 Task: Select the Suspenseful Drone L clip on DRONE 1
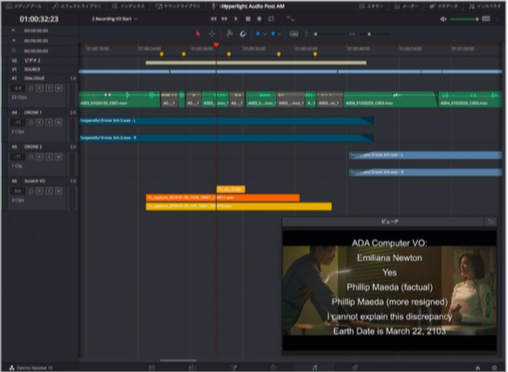[x=226, y=121]
